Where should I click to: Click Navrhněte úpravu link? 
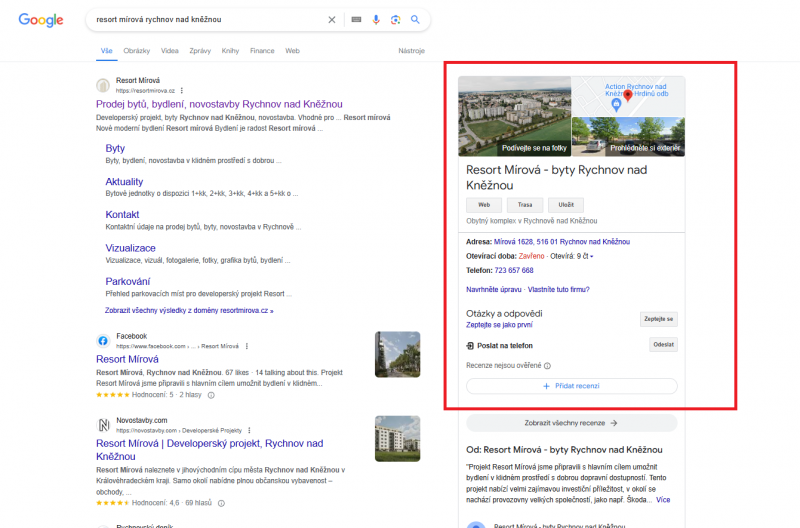pyautogui.click(x=493, y=290)
